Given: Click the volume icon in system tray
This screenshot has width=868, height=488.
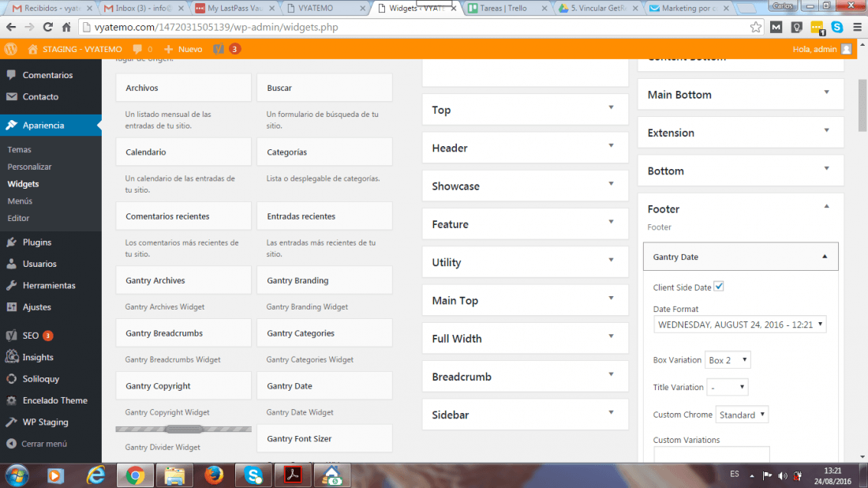Looking at the screenshot, I should (782, 475).
